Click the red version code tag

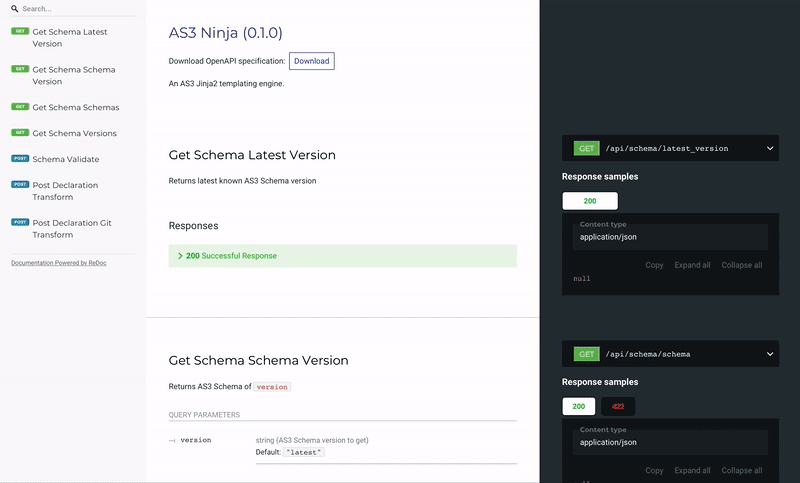272,387
